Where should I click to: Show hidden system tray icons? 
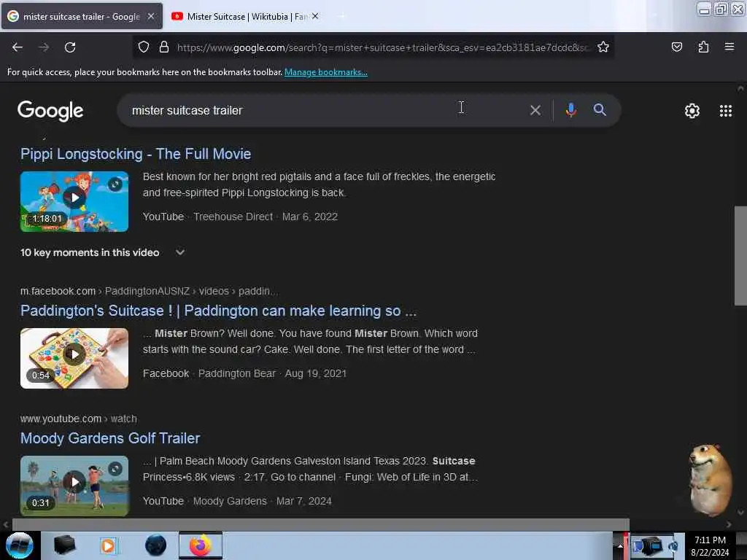tap(620, 545)
